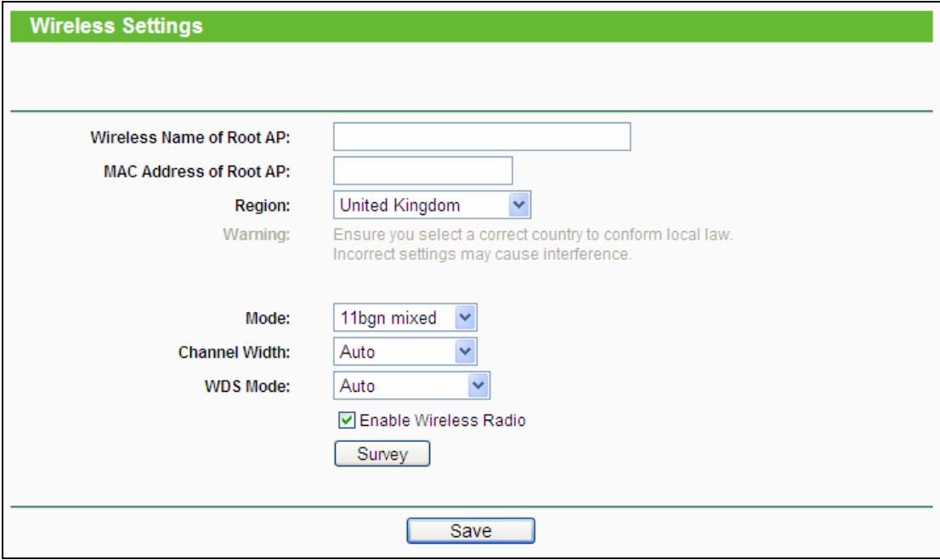Click the 'Incorrect settings may cause interference.' text
940x560 pixels.
(482, 254)
